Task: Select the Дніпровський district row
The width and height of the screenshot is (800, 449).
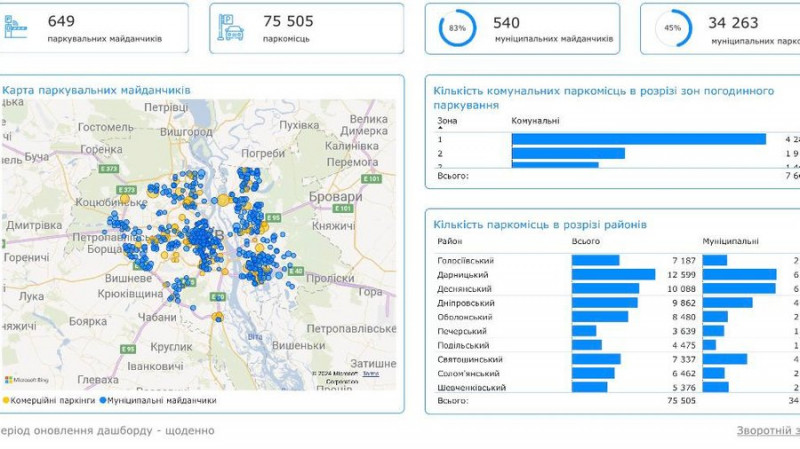Action: click(617, 303)
